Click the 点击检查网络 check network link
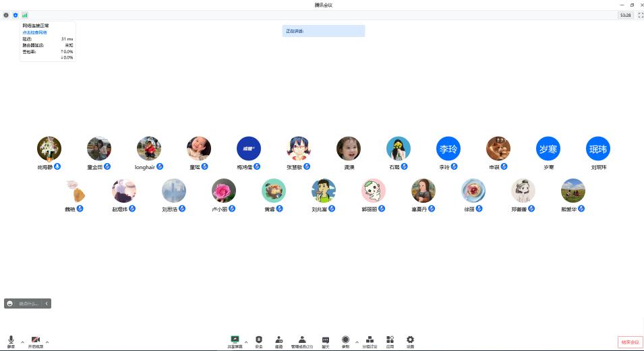 point(34,32)
